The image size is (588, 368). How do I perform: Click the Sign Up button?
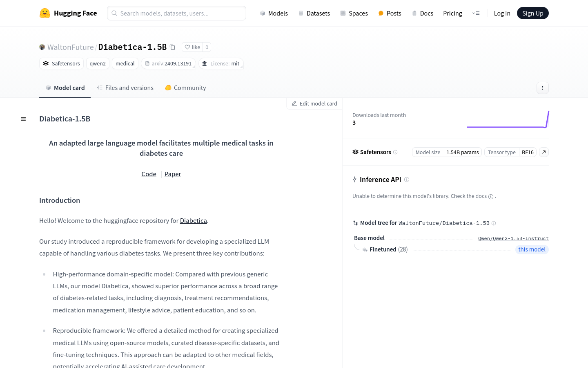coord(533,13)
